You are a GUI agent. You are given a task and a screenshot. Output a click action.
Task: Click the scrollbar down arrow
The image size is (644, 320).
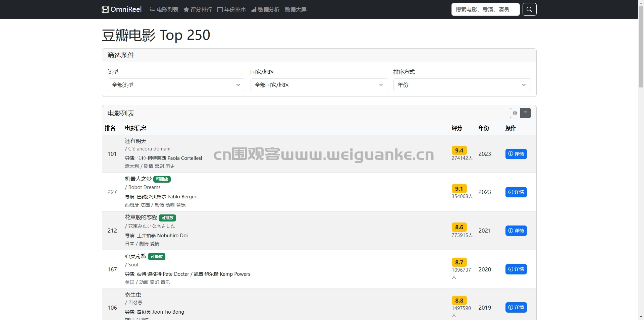click(641, 317)
